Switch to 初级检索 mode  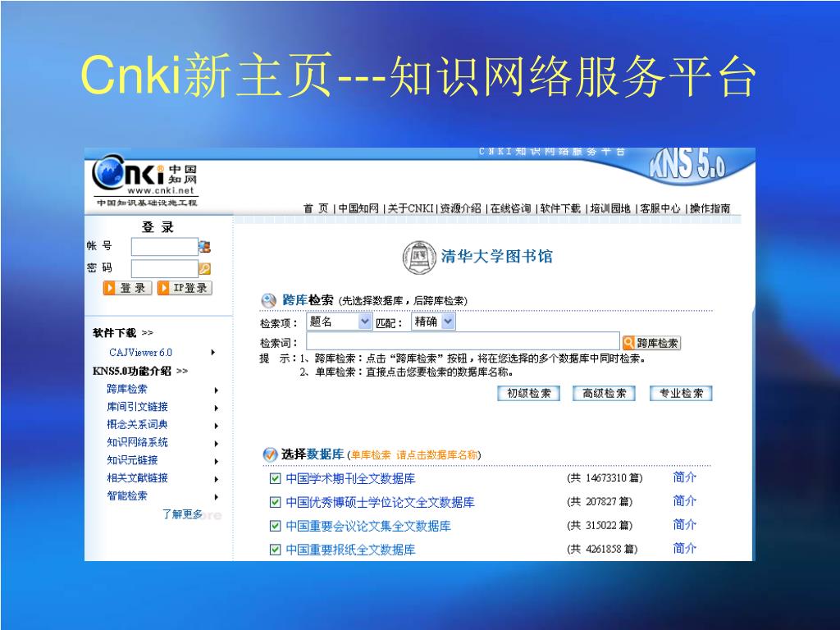coord(529,393)
